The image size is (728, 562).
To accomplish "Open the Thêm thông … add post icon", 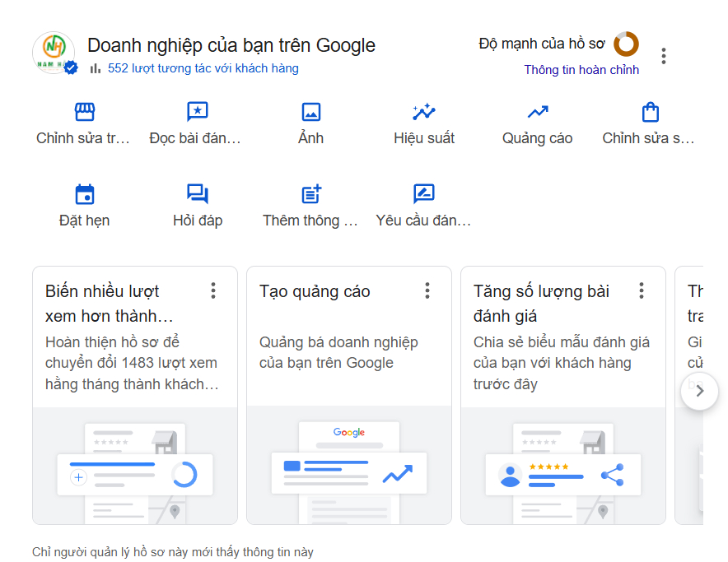I will coord(311,194).
